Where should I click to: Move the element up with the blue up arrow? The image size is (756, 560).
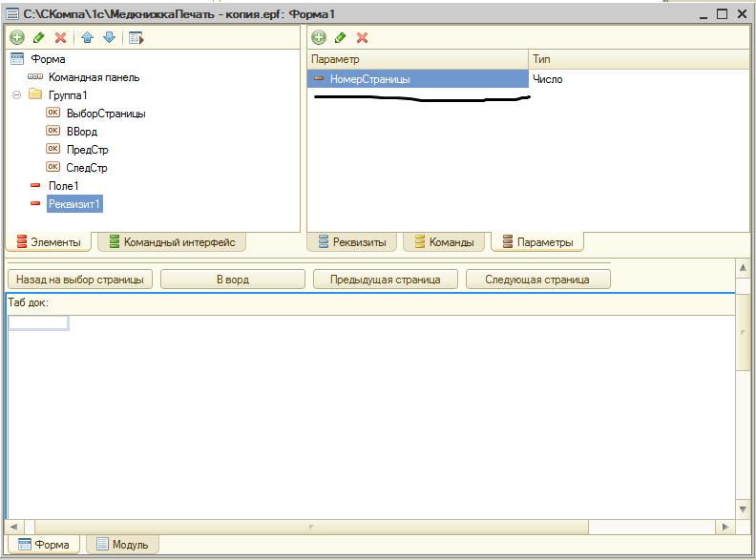tap(88, 38)
